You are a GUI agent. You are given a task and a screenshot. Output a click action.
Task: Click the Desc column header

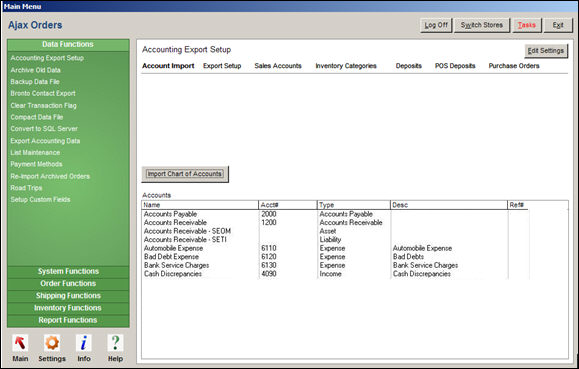coord(449,205)
